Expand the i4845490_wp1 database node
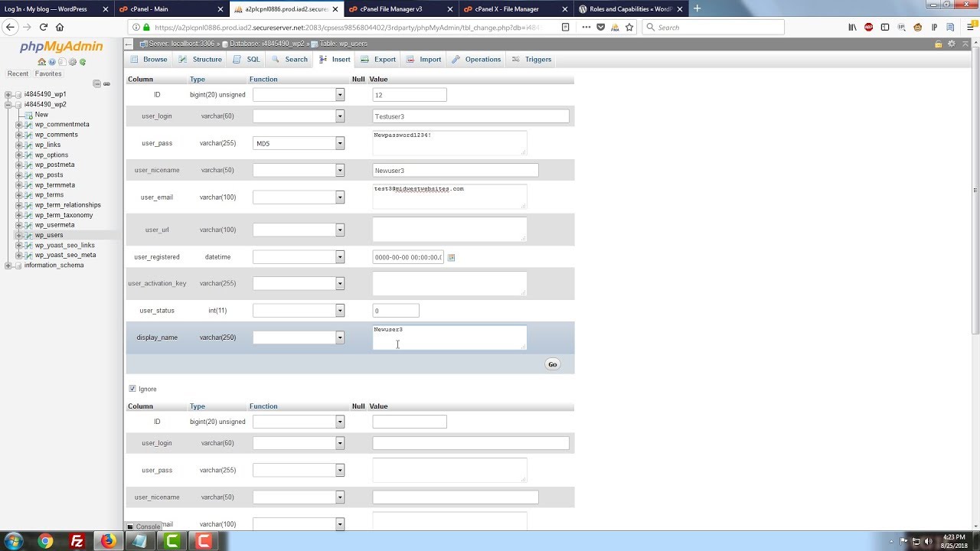The height and width of the screenshot is (551, 980). [x=8, y=94]
